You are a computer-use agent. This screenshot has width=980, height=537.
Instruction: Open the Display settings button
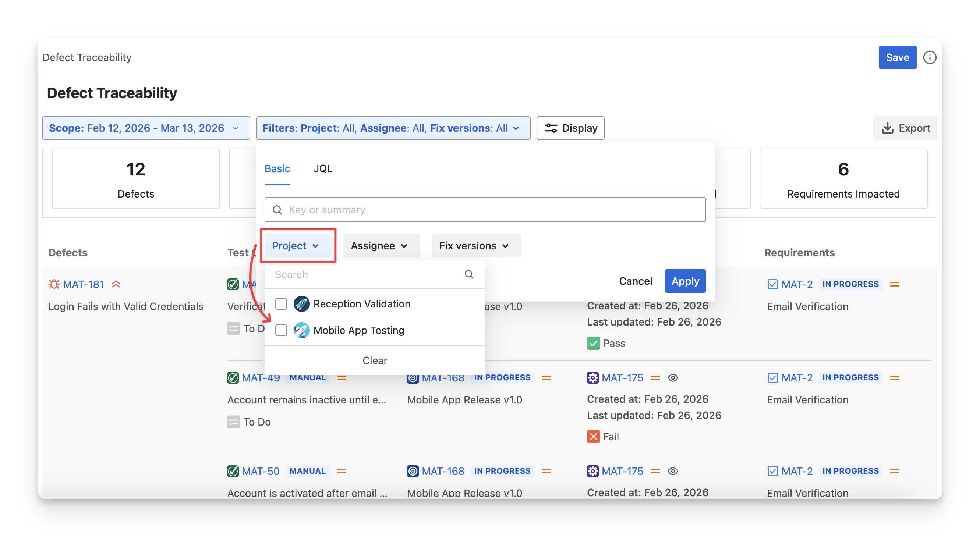[x=570, y=128]
